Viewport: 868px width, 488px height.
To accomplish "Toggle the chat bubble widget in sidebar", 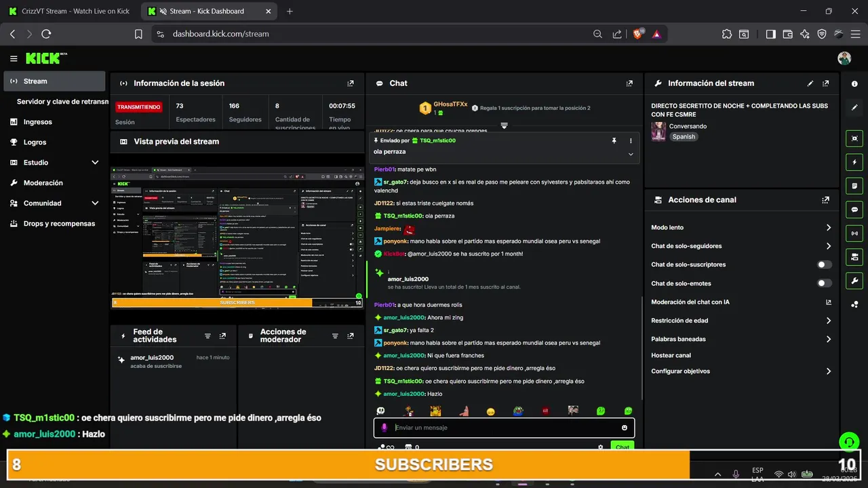I will [x=854, y=209].
